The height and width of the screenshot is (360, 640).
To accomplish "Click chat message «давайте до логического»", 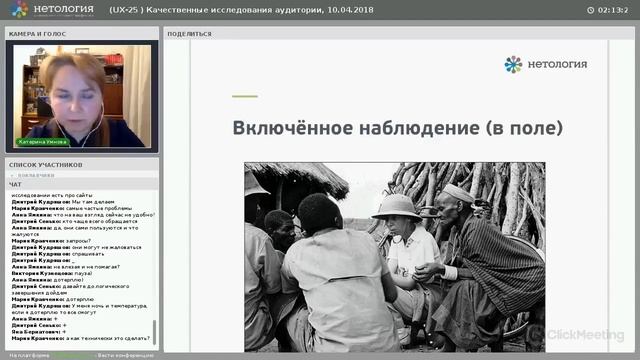I will tap(96, 287).
